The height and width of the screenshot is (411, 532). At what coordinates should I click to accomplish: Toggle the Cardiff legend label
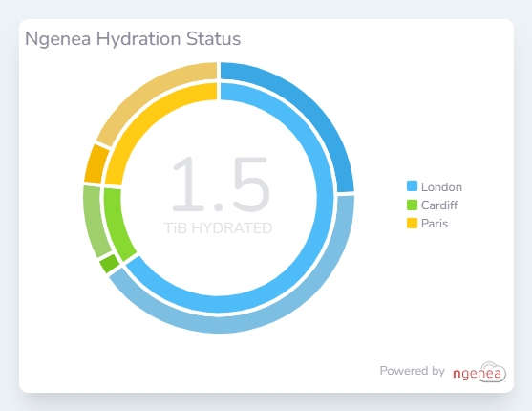[439, 205]
